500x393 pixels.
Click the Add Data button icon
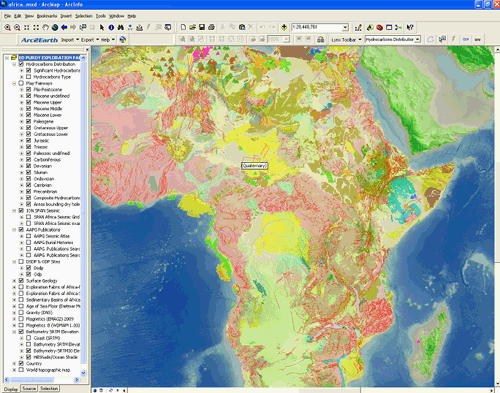coord(284,27)
